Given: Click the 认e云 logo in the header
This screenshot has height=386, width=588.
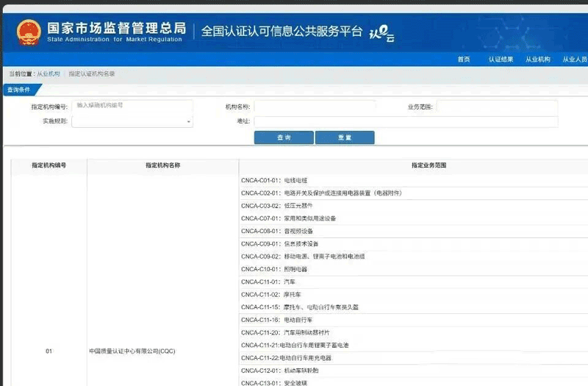Looking at the screenshot, I should [381, 34].
